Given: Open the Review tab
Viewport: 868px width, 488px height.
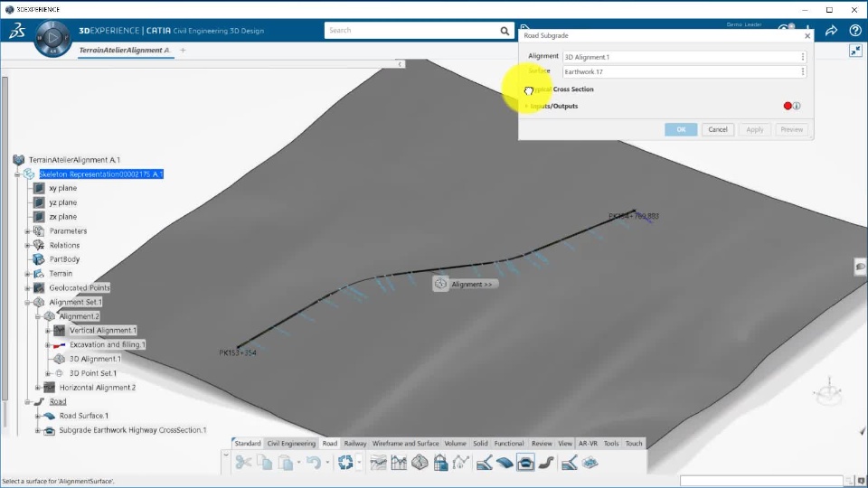Looking at the screenshot, I should click(x=542, y=443).
